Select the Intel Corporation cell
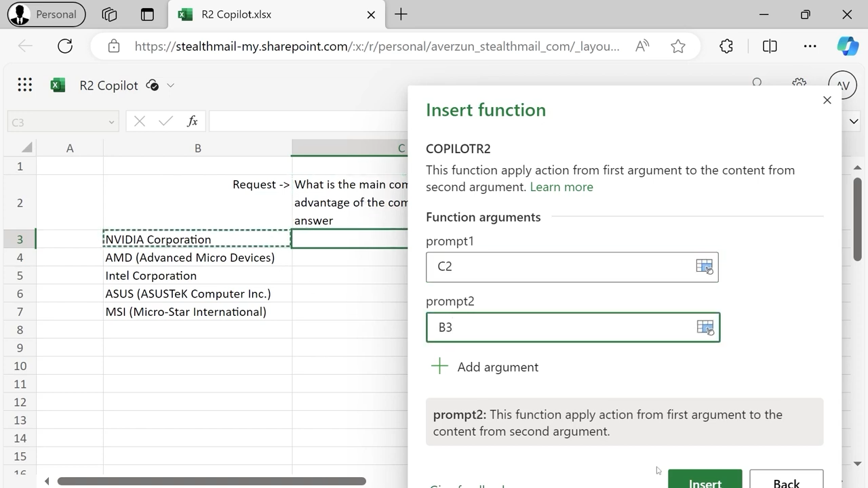This screenshot has width=868, height=488. click(x=197, y=276)
